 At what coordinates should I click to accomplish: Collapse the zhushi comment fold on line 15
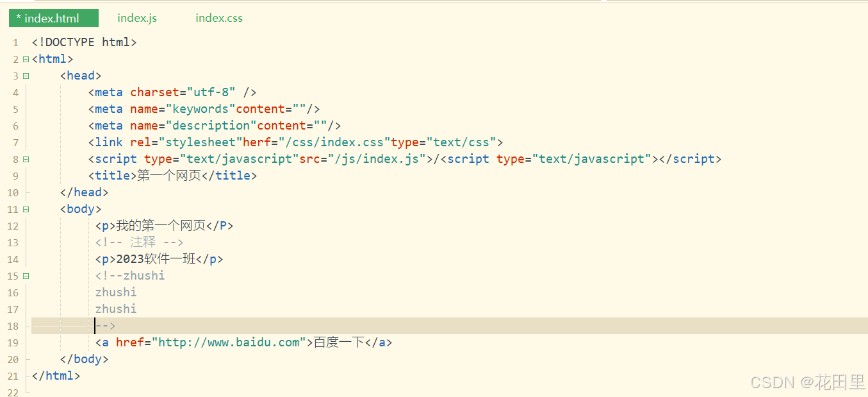pyautogui.click(x=26, y=276)
